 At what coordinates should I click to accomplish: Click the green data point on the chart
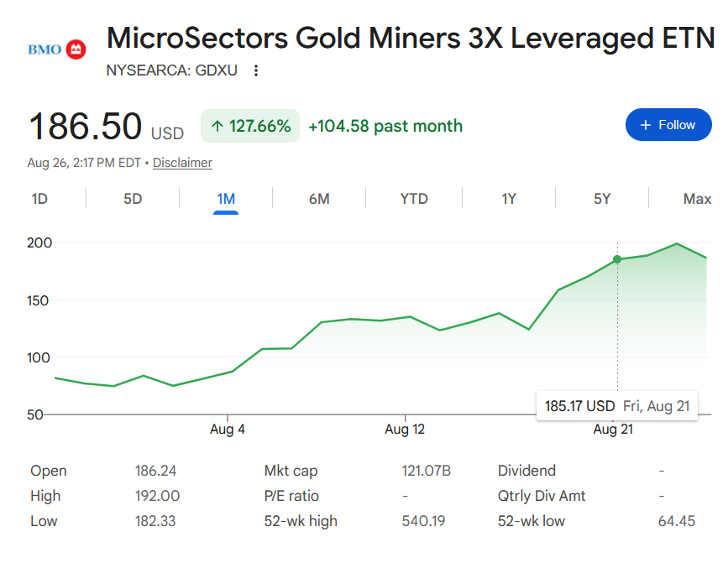point(617,259)
